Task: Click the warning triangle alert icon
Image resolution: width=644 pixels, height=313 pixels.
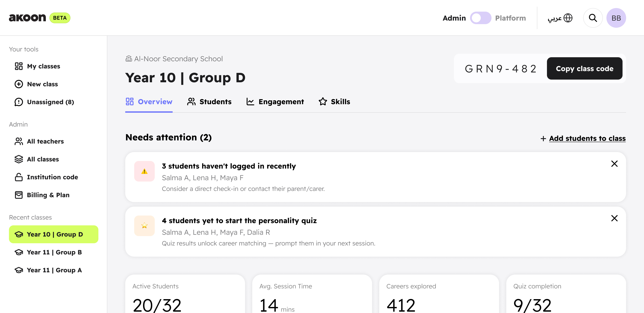Action: pos(144,171)
